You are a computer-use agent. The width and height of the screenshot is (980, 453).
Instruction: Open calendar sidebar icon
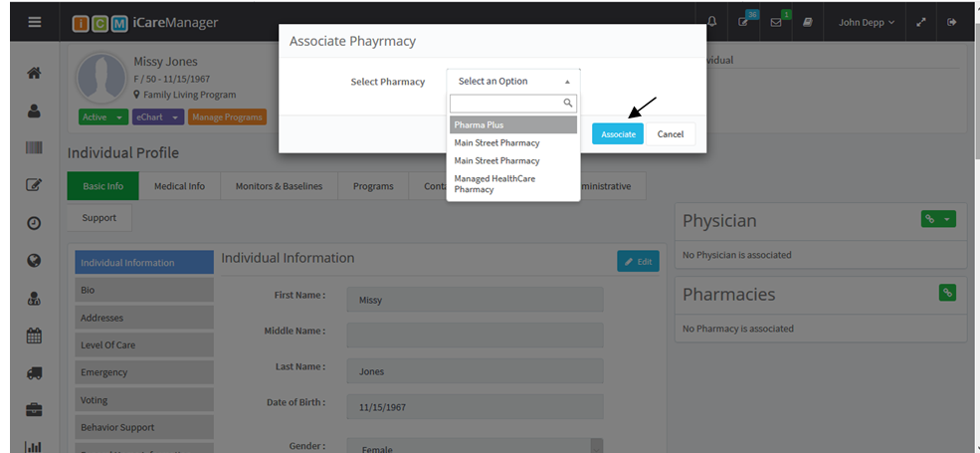pos(34,336)
